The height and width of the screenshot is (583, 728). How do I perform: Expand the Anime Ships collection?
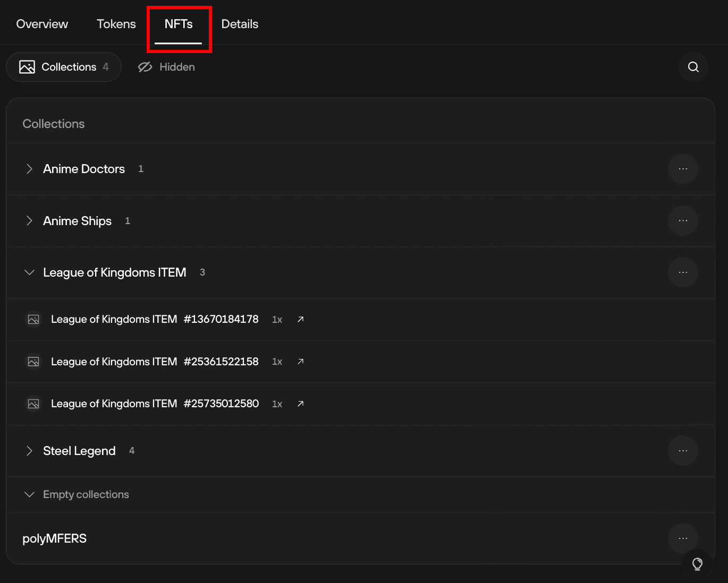click(29, 220)
